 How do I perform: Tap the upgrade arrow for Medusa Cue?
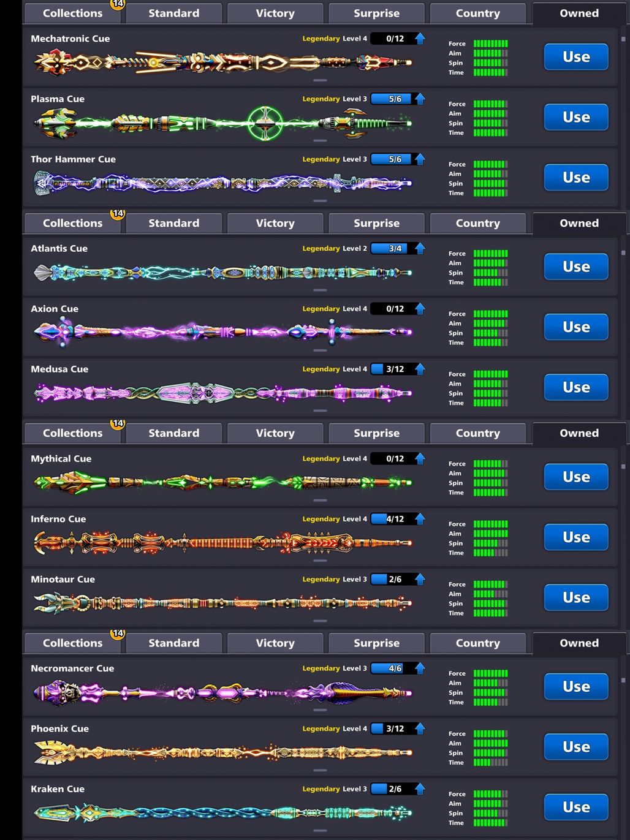click(x=420, y=369)
